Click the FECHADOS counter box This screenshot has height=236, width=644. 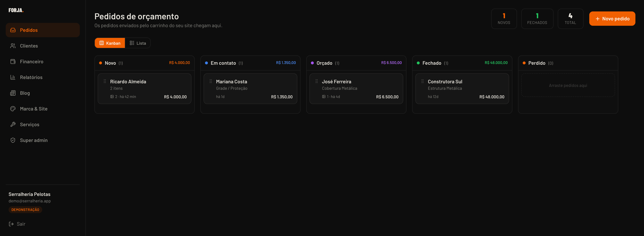tap(537, 19)
